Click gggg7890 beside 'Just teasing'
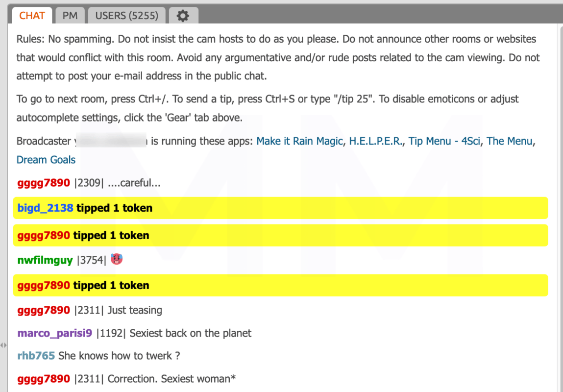The image size is (563, 392). click(44, 310)
